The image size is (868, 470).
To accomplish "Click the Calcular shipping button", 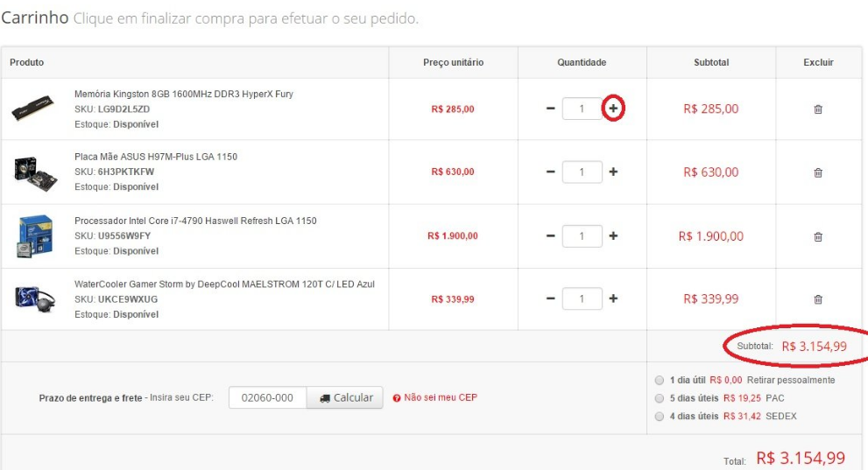I will click(x=346, y=397).
